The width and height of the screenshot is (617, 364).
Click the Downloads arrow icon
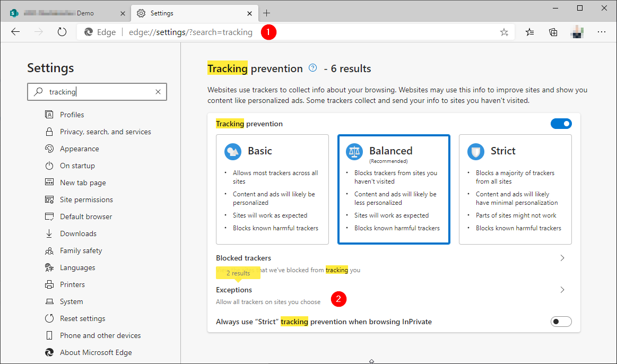point(49,233)
